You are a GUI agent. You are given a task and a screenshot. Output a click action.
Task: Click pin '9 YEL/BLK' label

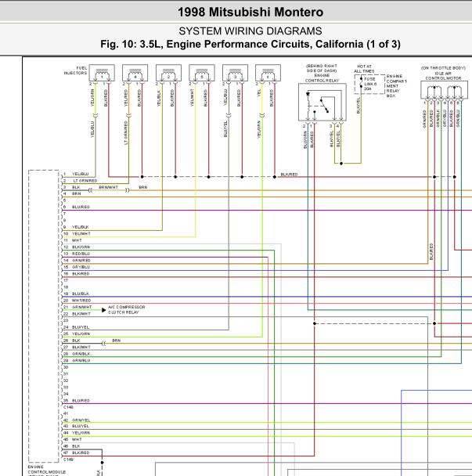tap(76, 227)
